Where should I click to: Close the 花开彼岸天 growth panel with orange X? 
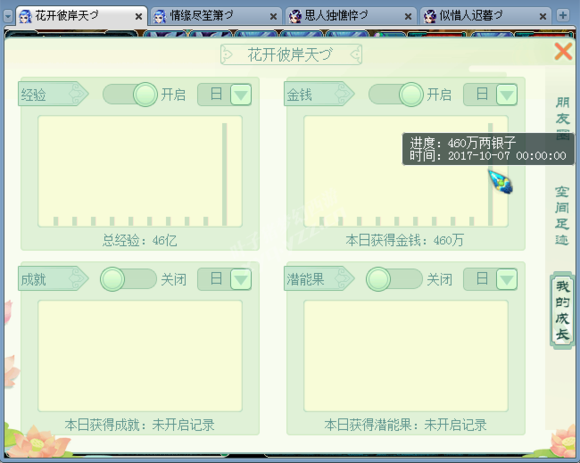pos(563,51)
